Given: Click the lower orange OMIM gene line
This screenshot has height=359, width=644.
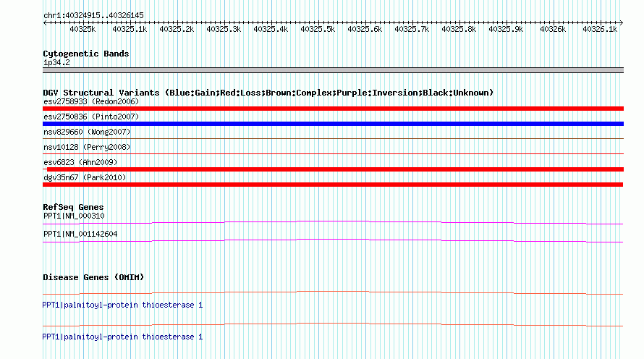Looking at the screenshot, I should [333, 325].
